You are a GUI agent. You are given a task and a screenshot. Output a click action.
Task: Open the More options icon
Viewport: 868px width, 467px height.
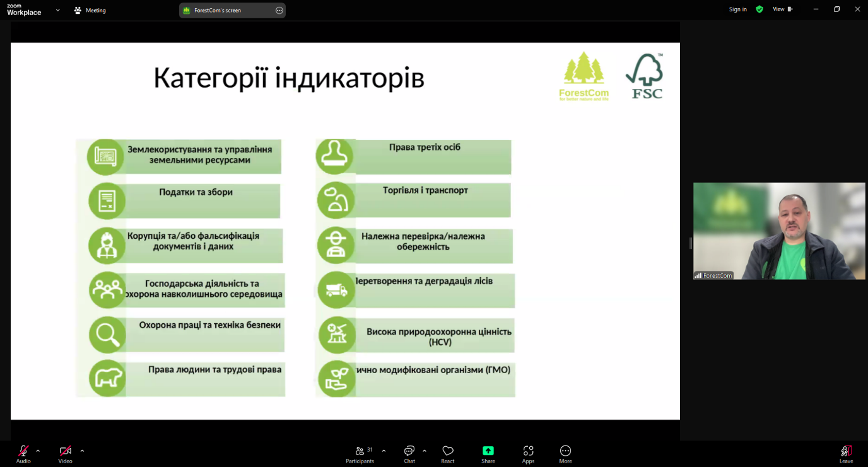[x=565, y=451]
